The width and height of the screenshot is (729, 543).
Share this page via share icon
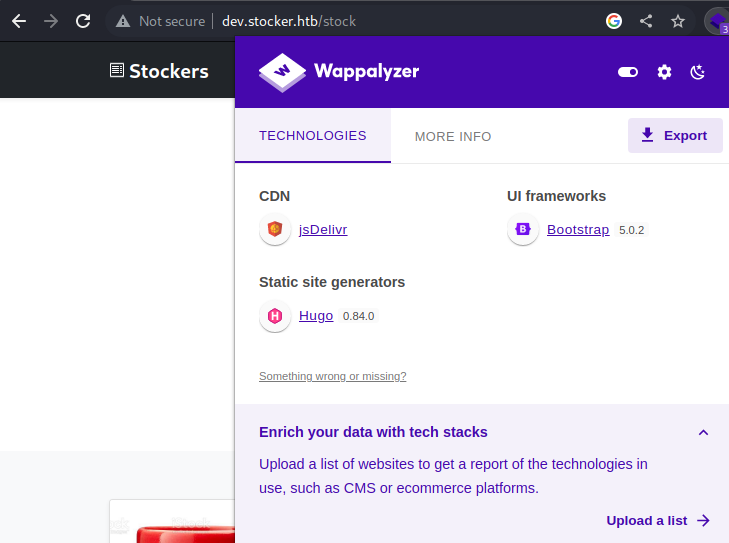[x=646, y=21]
